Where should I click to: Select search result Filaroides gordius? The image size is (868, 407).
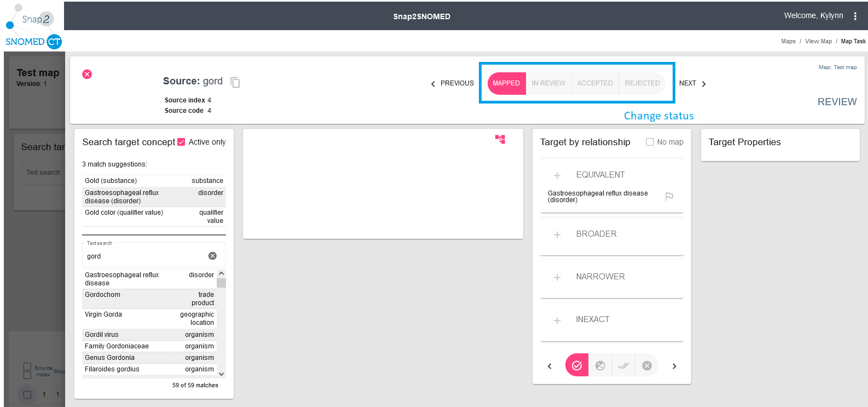(x=149, y=369)
